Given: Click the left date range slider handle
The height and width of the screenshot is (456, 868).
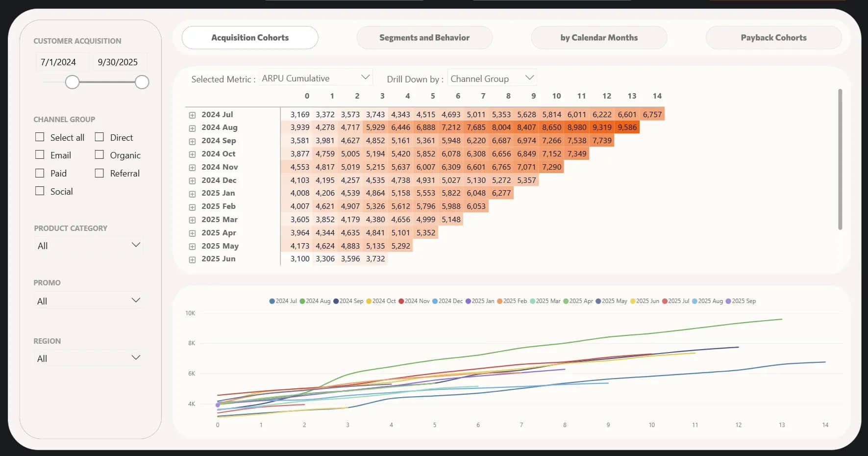Looking at the screenshot, I should (x=72, y=82).
